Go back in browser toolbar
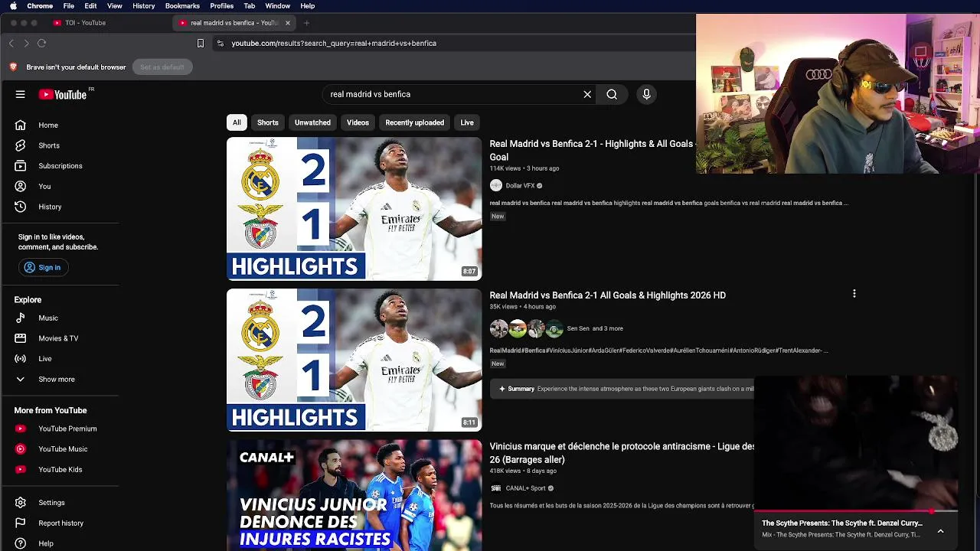This screenshot has width=980, height=551. (11, 44)
